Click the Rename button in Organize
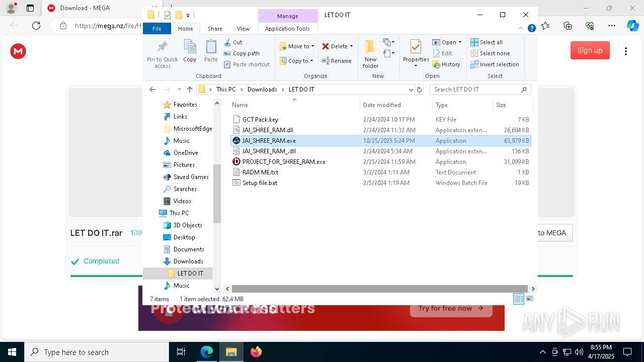This screenshot has height=362, width=644. [337, 61]
